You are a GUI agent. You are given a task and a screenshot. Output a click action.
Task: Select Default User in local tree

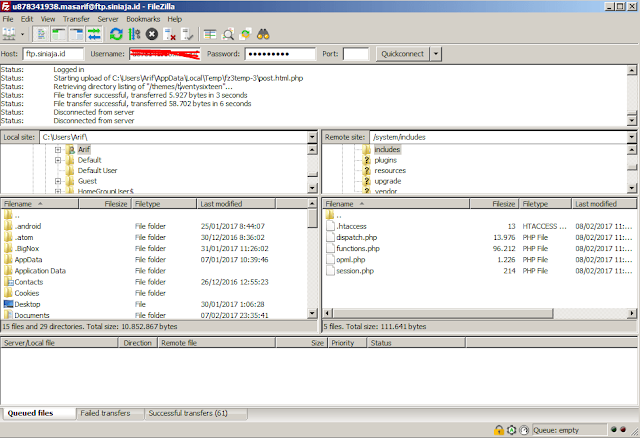coord(97,171)
